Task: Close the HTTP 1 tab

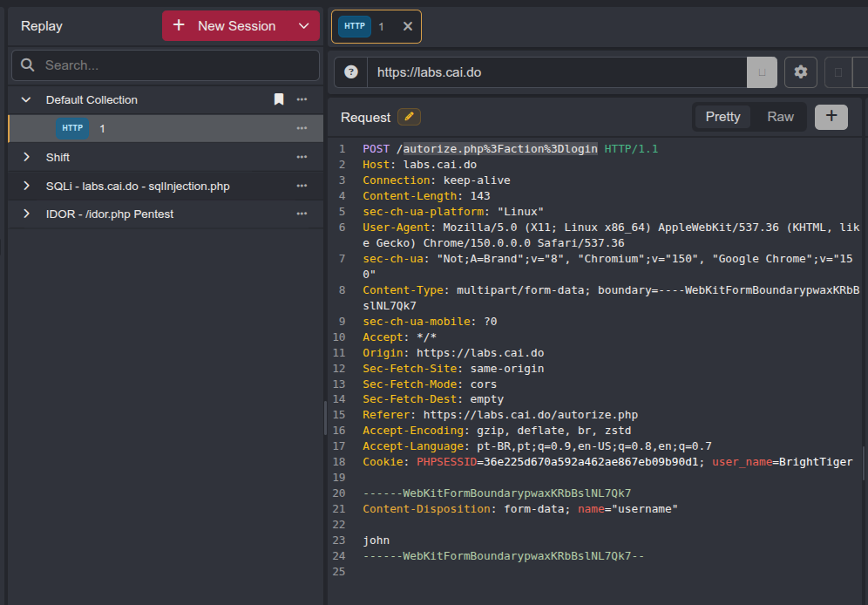Action: 408,26
